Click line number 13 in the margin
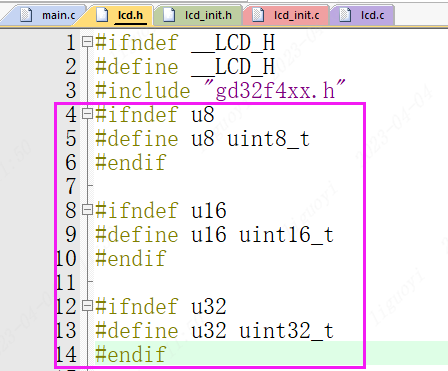 [66, 330]
